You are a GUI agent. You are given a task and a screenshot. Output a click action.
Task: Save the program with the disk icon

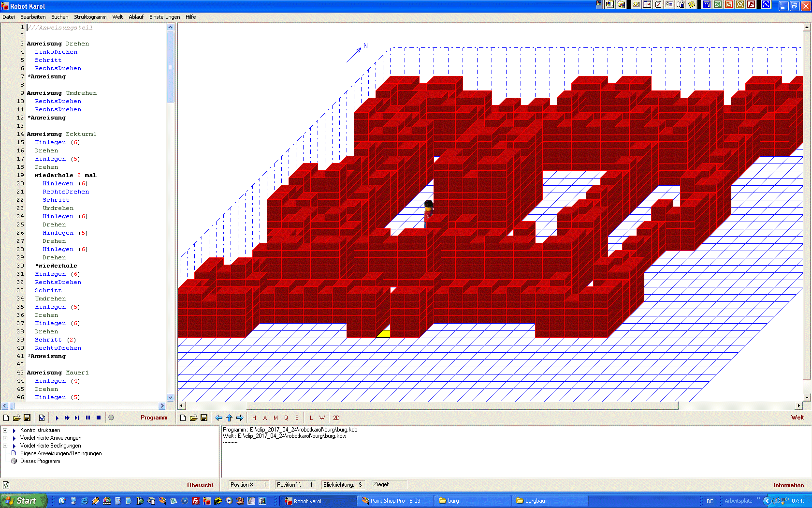pos(27,418)
